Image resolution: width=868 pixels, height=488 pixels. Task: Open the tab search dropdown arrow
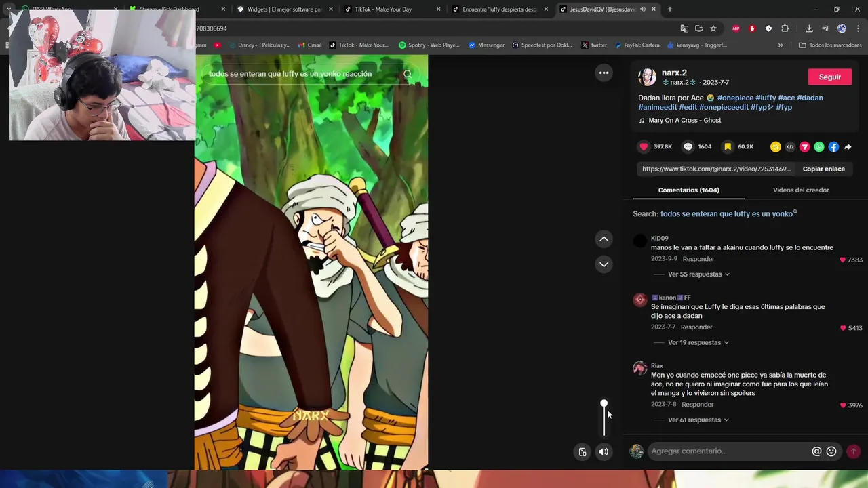[9, 9]
